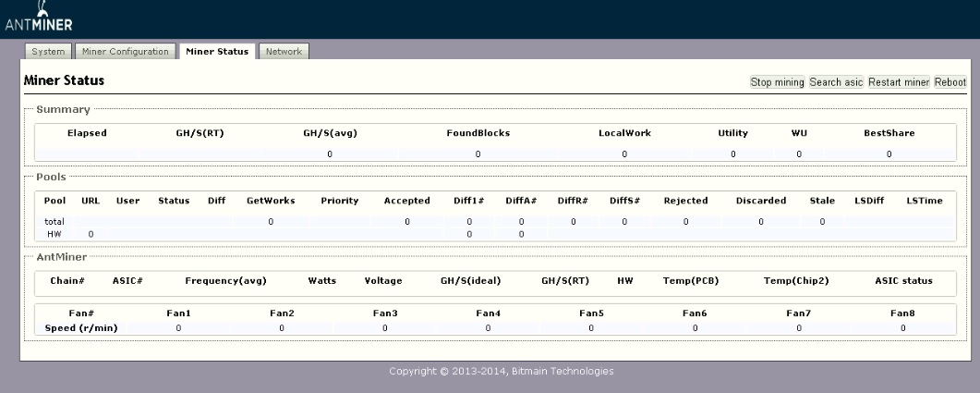The width and height of the screenshot is (980, 393).
Task: Click the Restart miner button
Action: [x=899, y=82]
